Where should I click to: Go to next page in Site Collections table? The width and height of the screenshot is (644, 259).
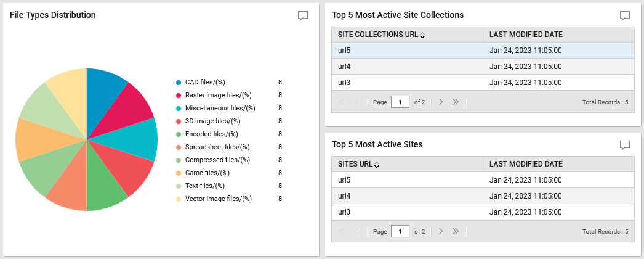coord(441,102)
